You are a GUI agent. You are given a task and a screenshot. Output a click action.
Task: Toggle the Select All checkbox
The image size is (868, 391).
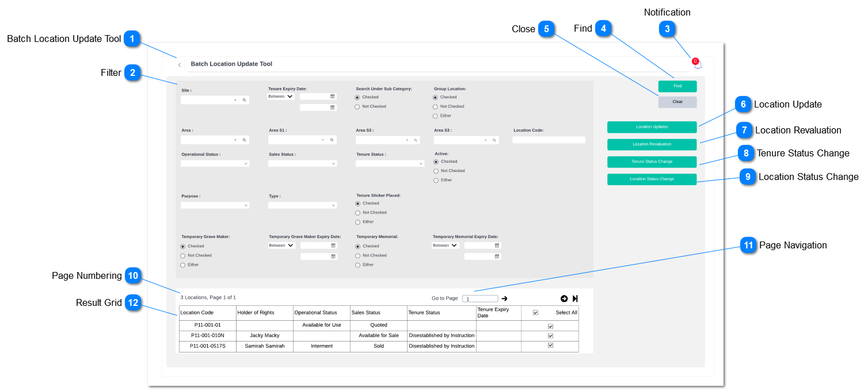535,313
